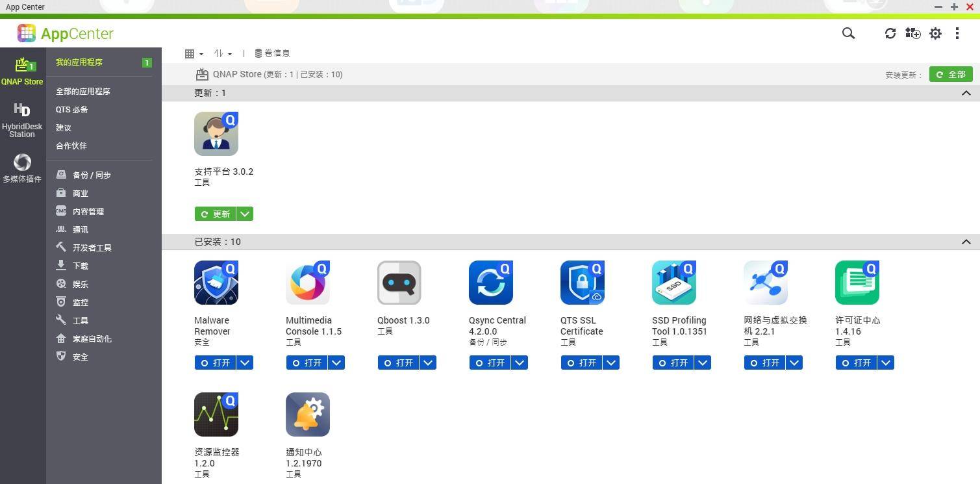Click the Qsync Central app icon
Image resolution: width=980 pixels, height=484 pixels.
tap(491, 283)
